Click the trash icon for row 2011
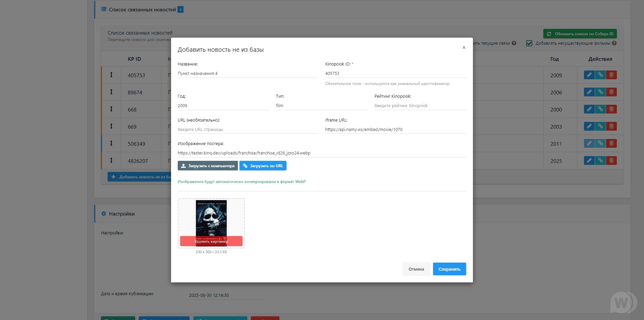Screen dimensions: 644x320 coord(611,143)
